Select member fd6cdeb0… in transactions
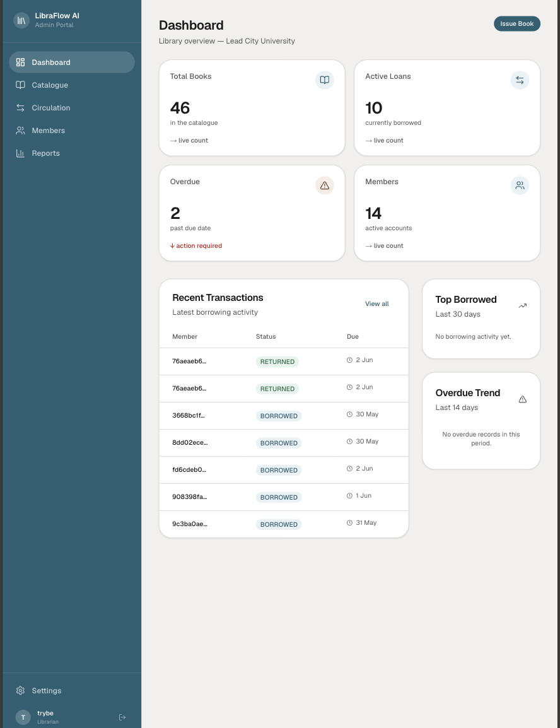This screenshot has height=728, width=560. [189, 470]
